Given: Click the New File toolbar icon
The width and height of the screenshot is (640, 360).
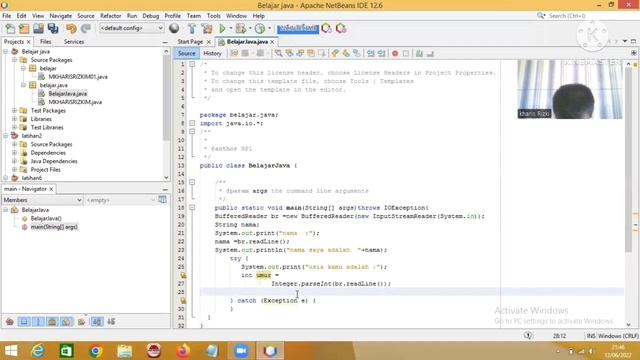Looking at the screenshot, I should click(x=10, y=28).
